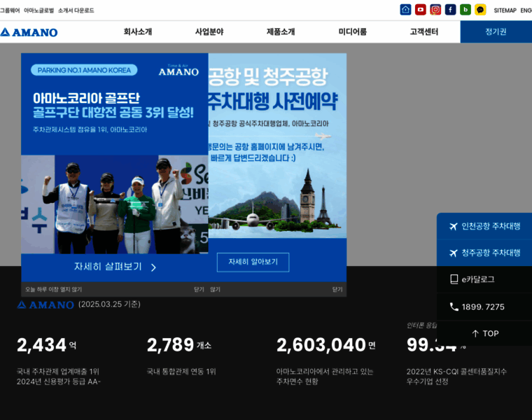Click the TOP button

point(485,333)
